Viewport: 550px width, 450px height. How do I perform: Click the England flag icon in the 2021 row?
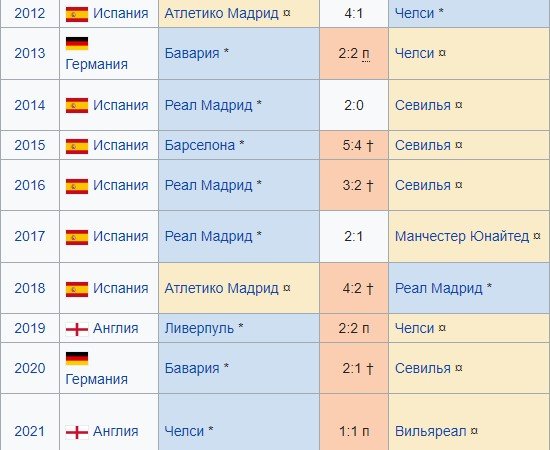click(77, 432)
